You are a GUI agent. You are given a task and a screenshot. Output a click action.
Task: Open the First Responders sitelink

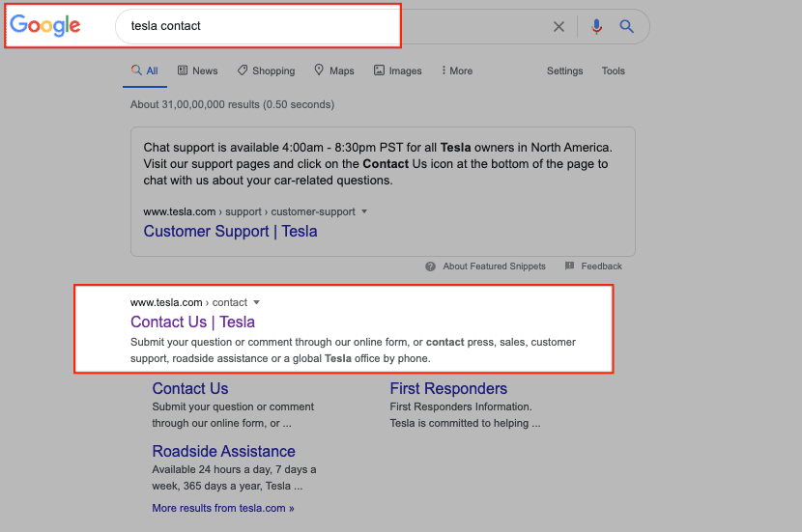[448, 389]
